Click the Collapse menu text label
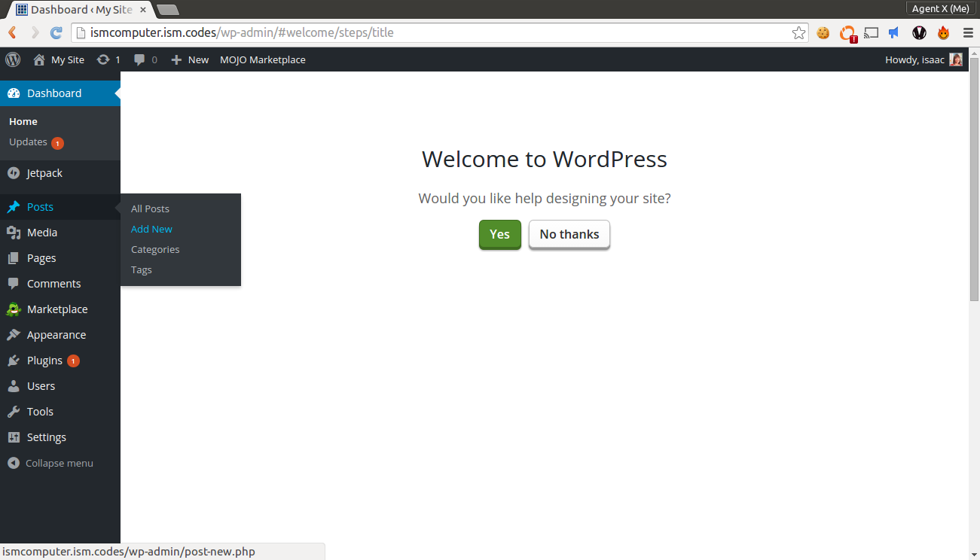This screenshot has width=980, height=560. pyautogui.click(x=60, y=463)
